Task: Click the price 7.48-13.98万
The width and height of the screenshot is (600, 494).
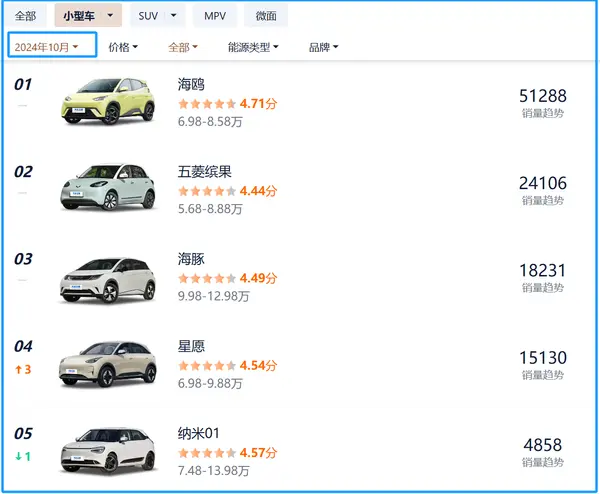Action: (214, 471)
